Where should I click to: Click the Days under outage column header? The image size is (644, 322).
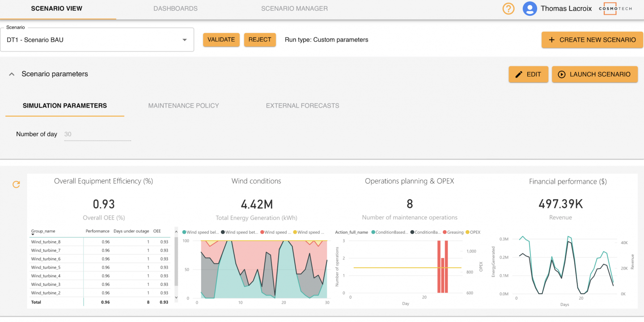131,231
